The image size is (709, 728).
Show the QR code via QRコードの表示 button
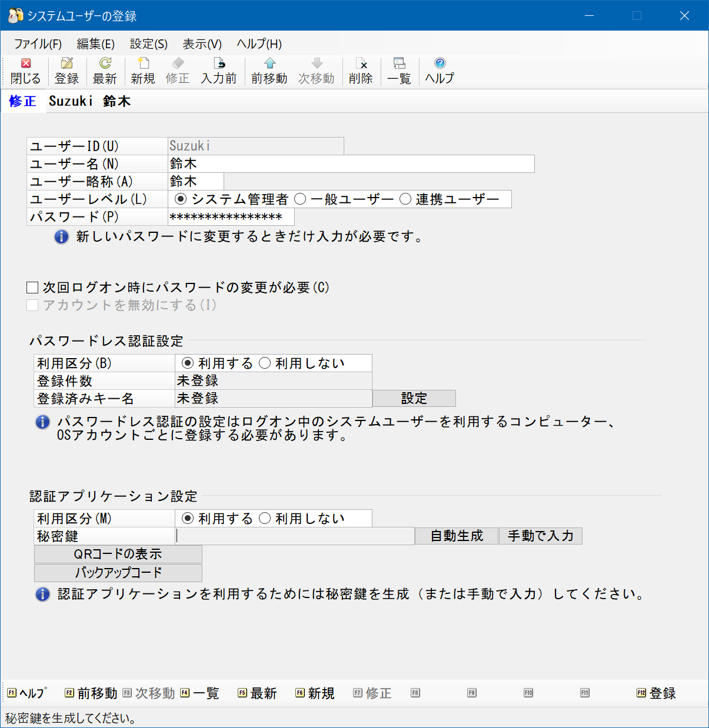coord(118,554)
